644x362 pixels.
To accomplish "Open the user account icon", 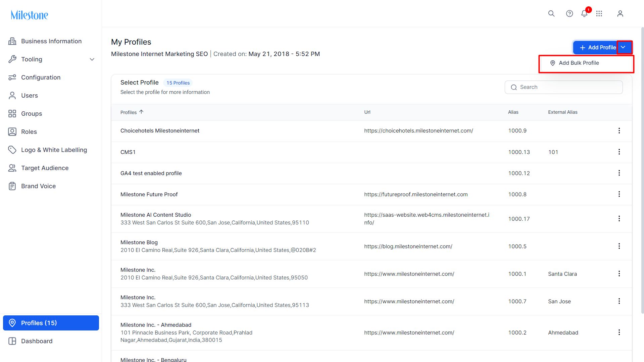I will pyautogui.click(x=620, y=13).
